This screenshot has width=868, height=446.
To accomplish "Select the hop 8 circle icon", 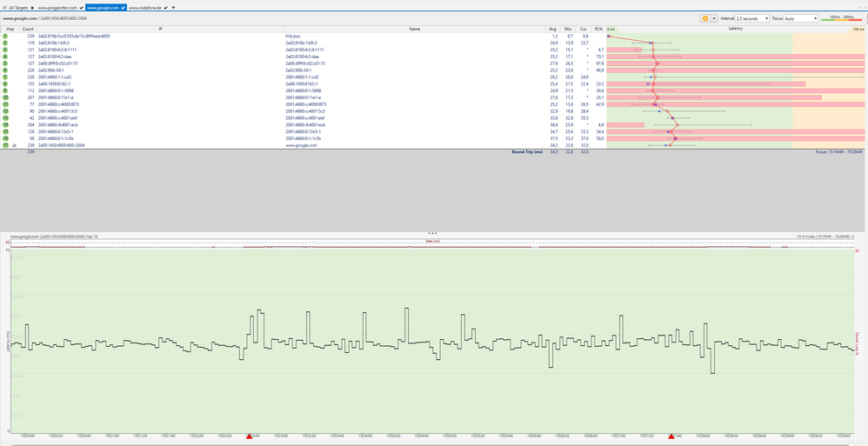I will (x=5, y=83).
